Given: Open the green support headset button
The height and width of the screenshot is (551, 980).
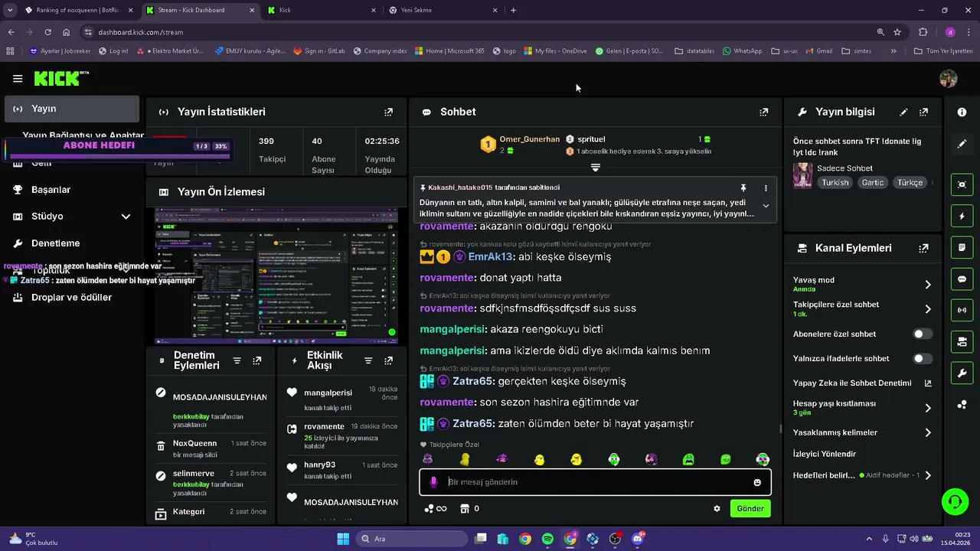Looking at the screenshot, I should [955, 502].
